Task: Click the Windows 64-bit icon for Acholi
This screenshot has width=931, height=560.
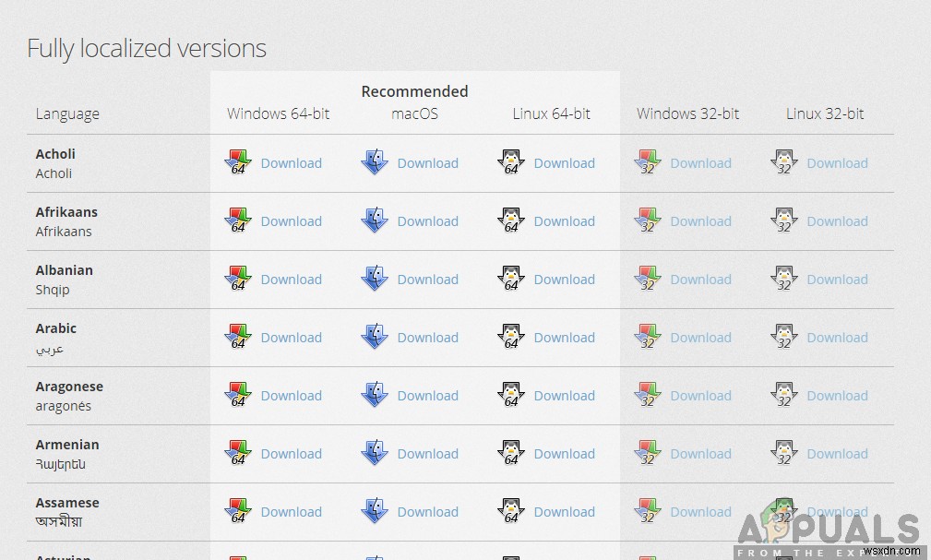Action: (237, 162)
